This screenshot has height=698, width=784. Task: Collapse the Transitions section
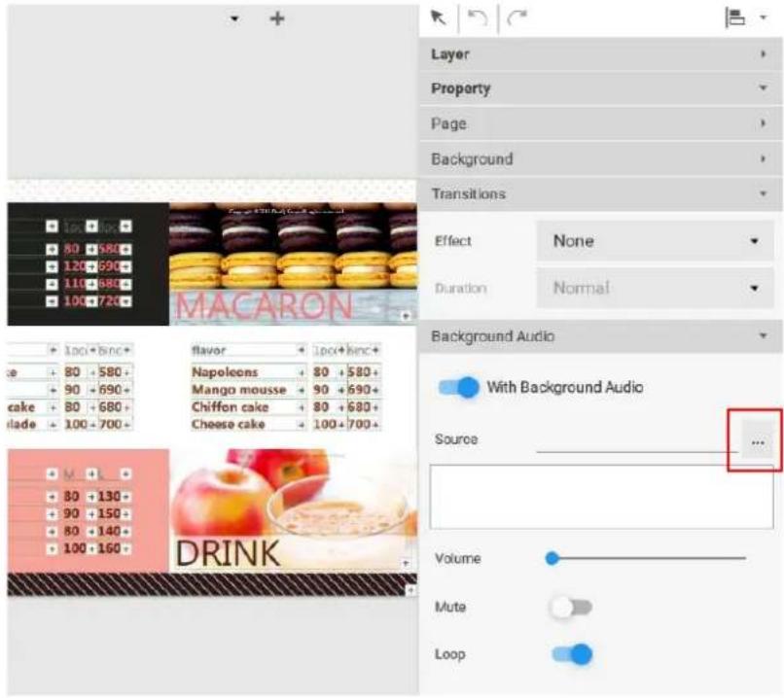[x=600, y=193]
